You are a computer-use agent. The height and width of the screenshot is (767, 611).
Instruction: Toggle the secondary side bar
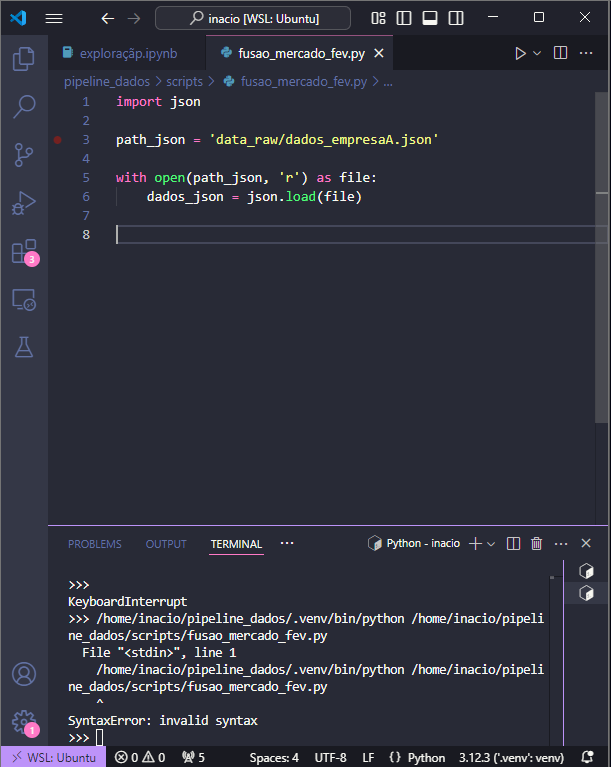pyautogui.click(x=455, y=18)
